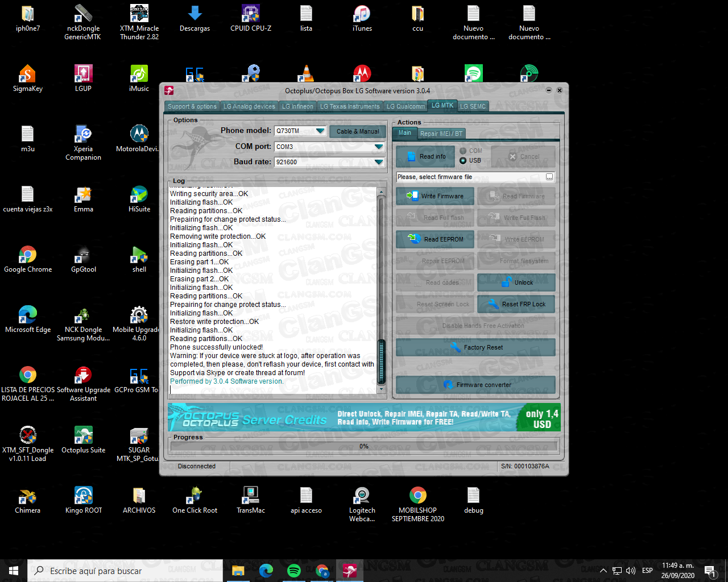
Task: Open Mobile Upgrade 4.6.0 shortcut
Action: [136, 324]
